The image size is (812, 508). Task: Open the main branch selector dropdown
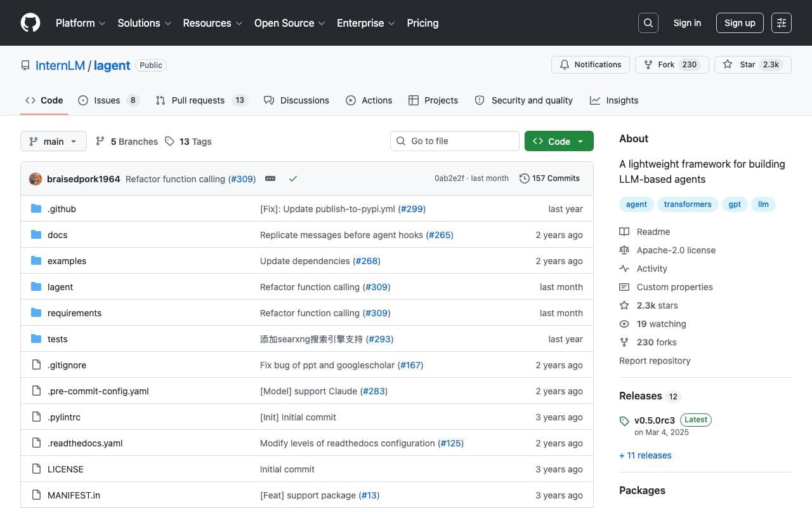click(x=53, y=141)
